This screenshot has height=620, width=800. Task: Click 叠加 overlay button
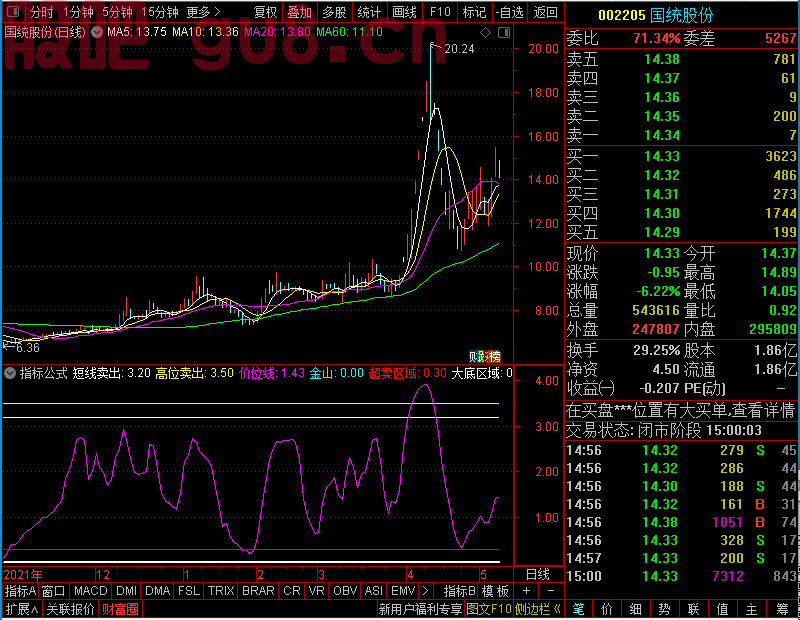pyautogui.click(x=299, y=12)
